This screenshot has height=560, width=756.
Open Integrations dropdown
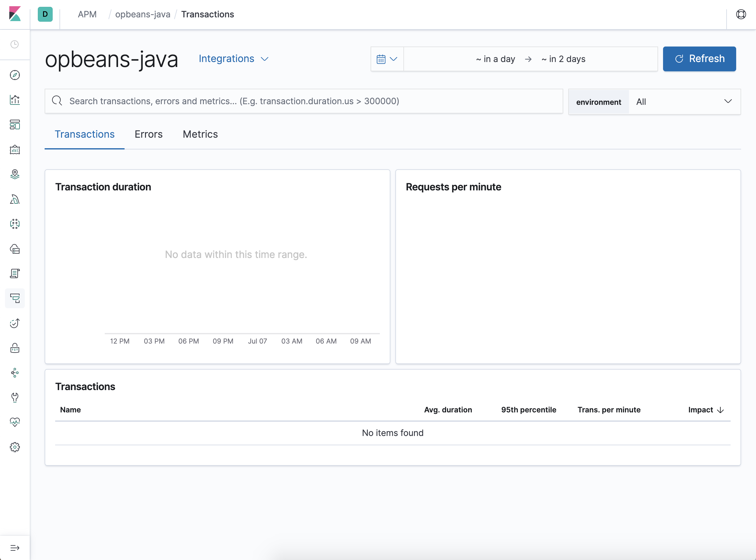[234, 59]
